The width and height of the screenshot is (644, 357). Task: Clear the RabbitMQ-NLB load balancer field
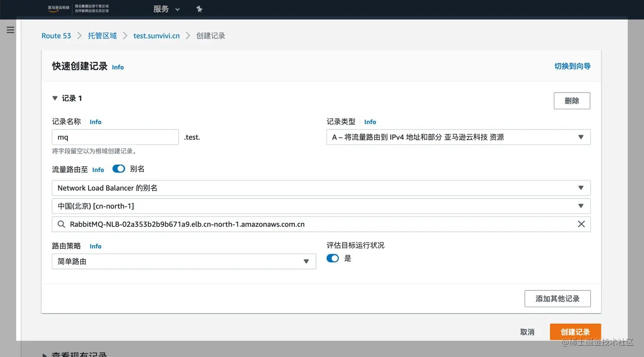[x=581, y=224]
